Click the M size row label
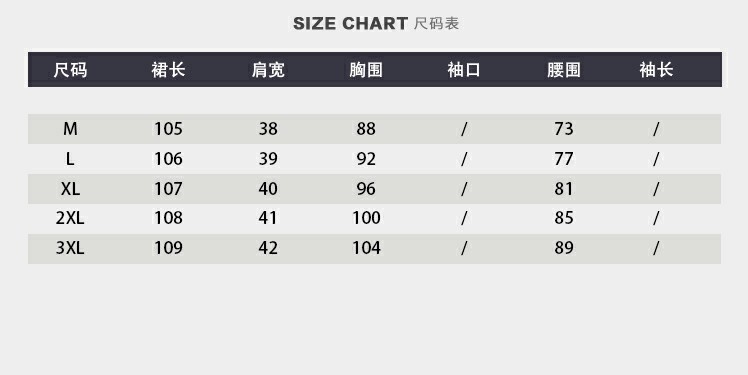Viewport: 748px width, 375px height. click(x=70, y=129)
